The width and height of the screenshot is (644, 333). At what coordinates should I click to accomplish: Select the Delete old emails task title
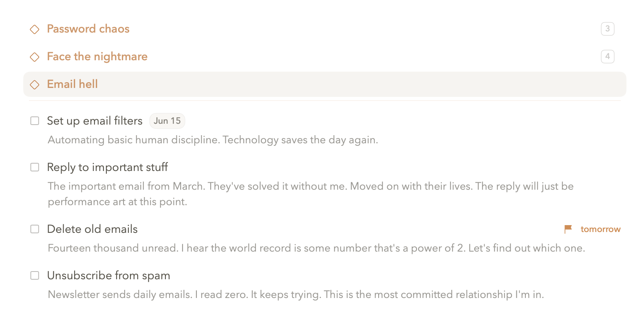tap(92, 229)
